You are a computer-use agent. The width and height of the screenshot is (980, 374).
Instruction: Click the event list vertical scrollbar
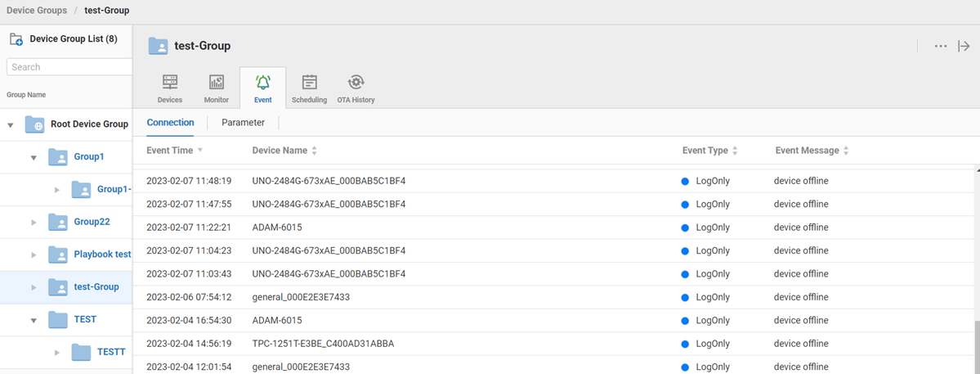(x=975, y=344)
